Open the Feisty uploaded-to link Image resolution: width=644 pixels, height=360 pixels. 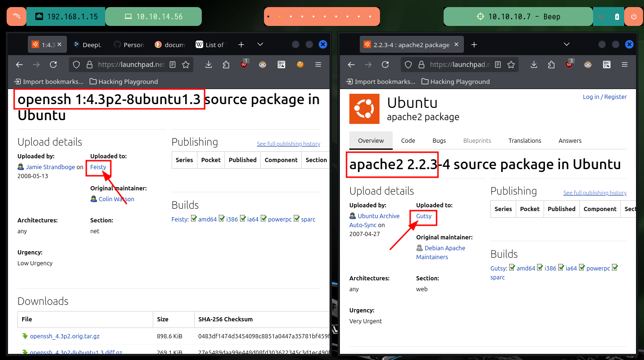[98, 167]
